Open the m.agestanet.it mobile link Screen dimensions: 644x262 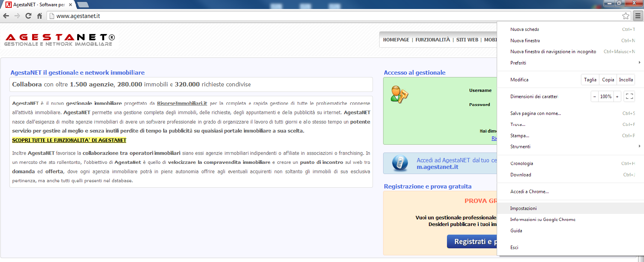point(438,167)
